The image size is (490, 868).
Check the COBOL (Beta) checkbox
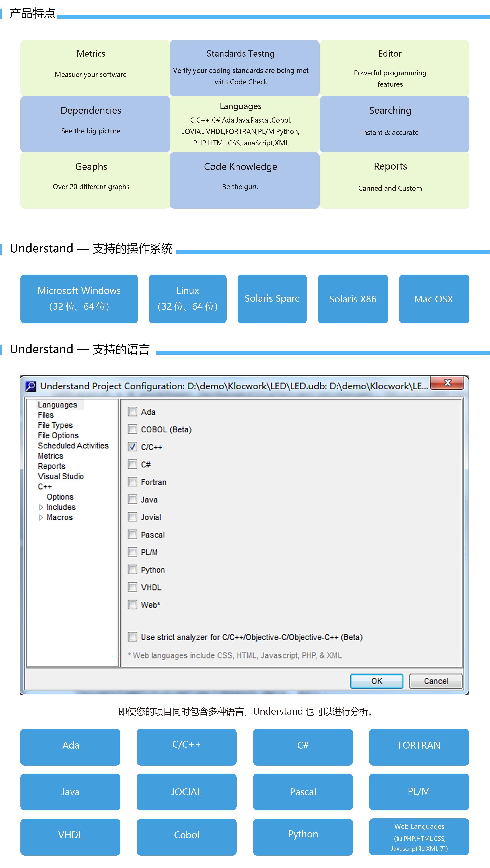[132, 429]
